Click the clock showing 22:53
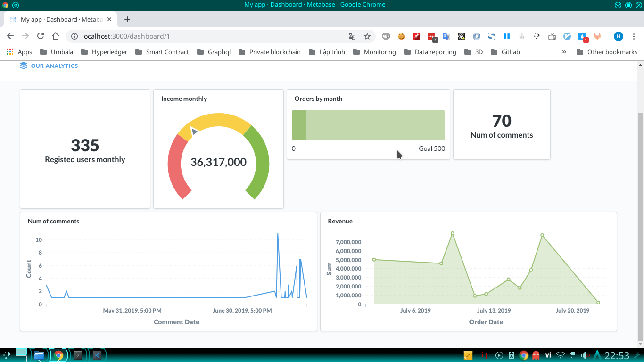 click(x=617, y=355)
